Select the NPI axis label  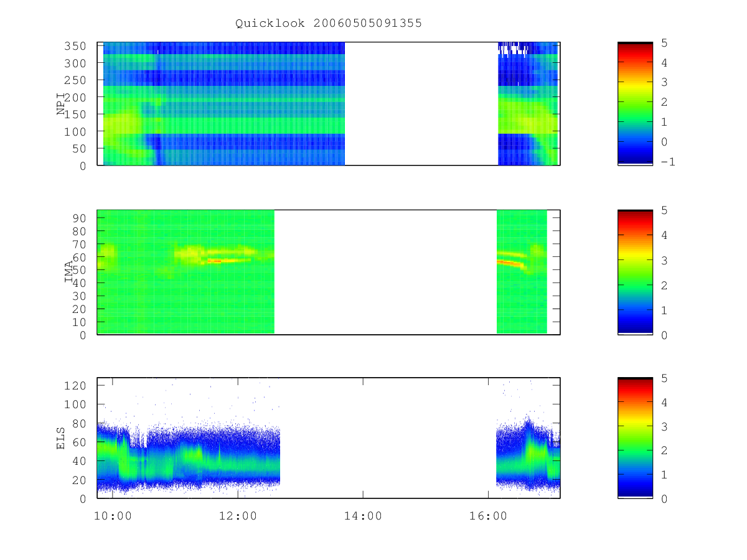click(x=62, y=104)
